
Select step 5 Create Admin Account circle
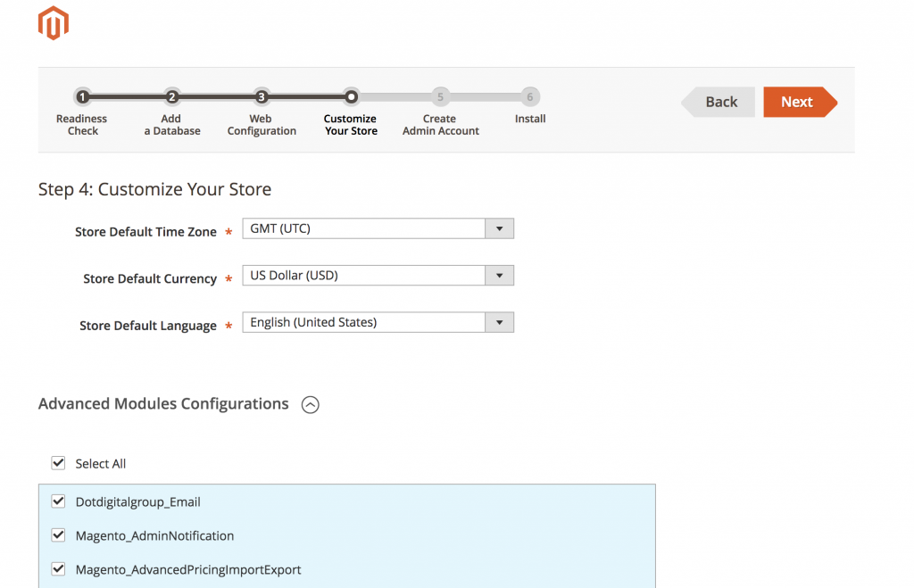(x=440, y=96)
